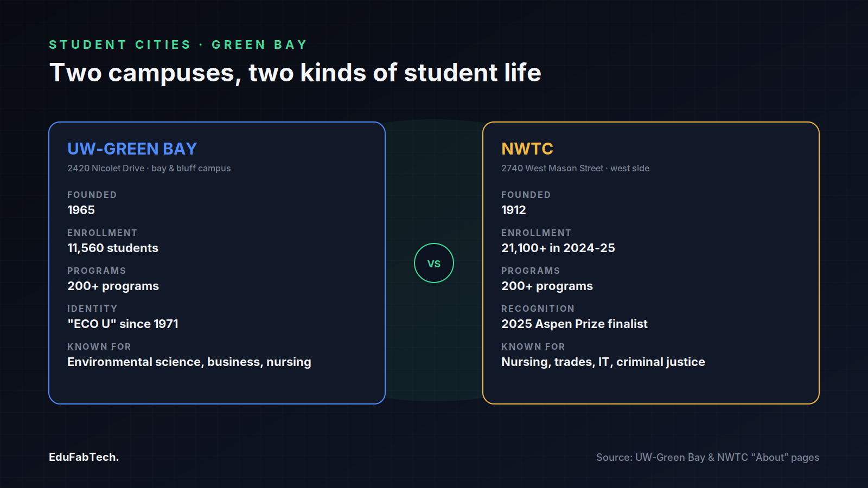
Task: Click the IDENTITY label
Action: click(x=92, y=309)
